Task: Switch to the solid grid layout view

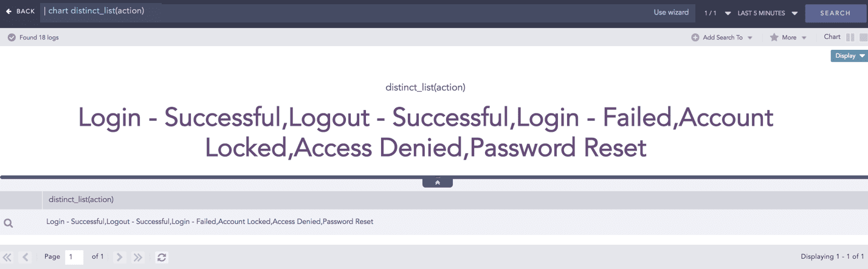Action: point(863,38)
